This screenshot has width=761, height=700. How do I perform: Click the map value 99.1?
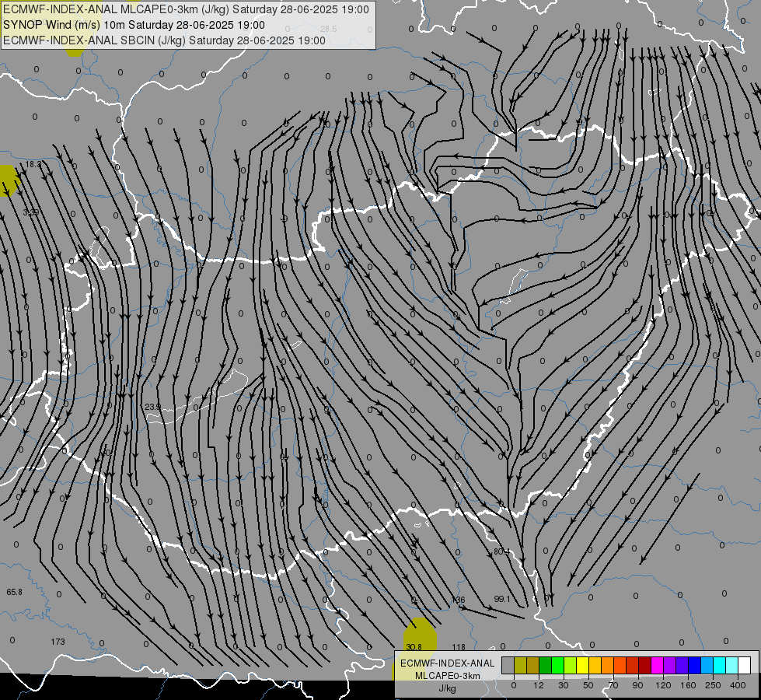pyautogui.click(x=502, y=599)
